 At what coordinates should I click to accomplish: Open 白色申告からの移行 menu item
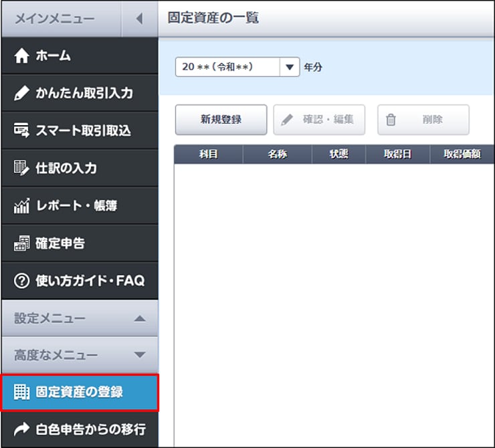click(80, 429)
